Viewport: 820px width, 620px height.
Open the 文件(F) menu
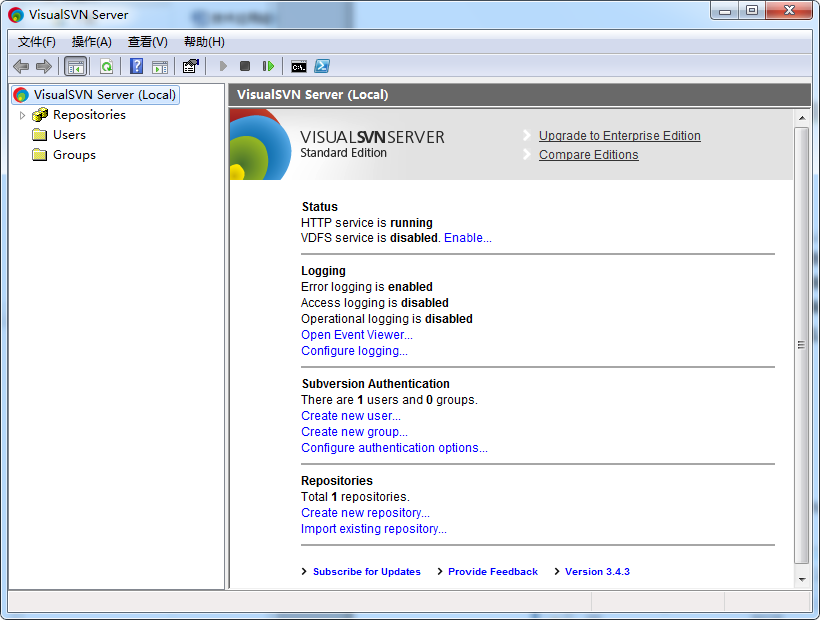coord(37,42)
